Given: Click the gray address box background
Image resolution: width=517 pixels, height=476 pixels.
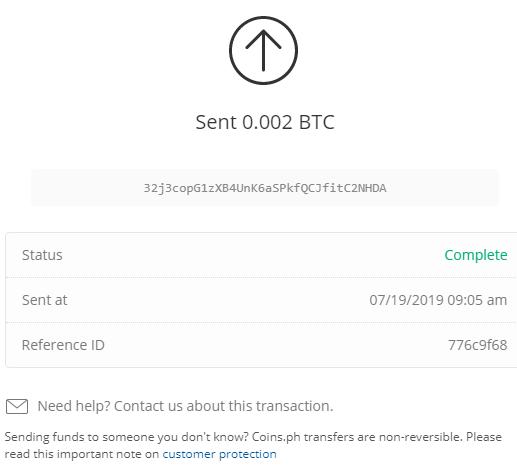Looking at the screenshot, I should tap(265, 188).
